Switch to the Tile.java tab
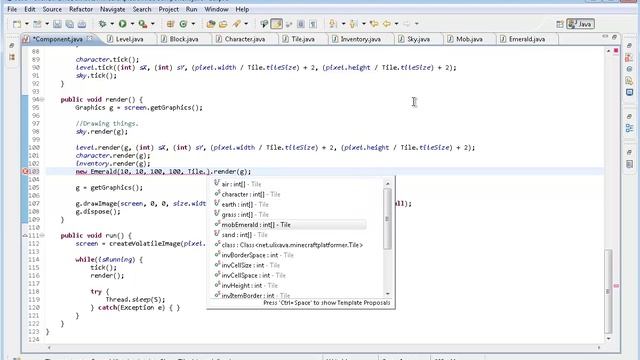640x360 pixels. click(x=302, y=39)
